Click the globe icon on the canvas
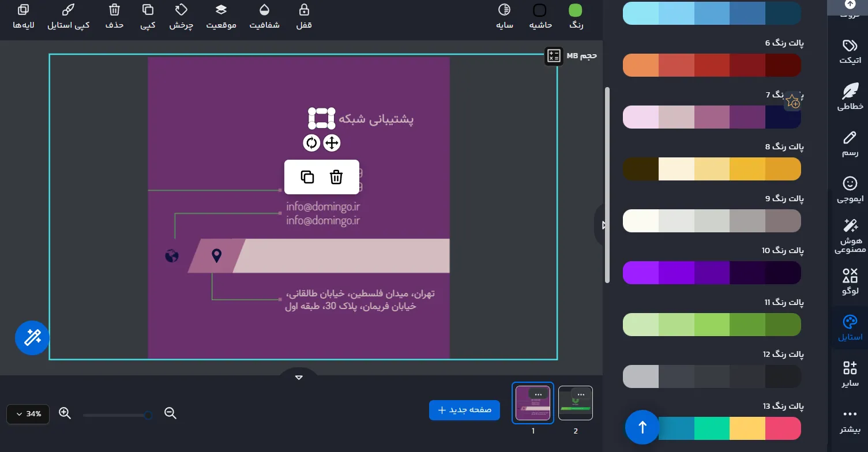This screenshot has height=452, width=868. click(x=172, y=255)
